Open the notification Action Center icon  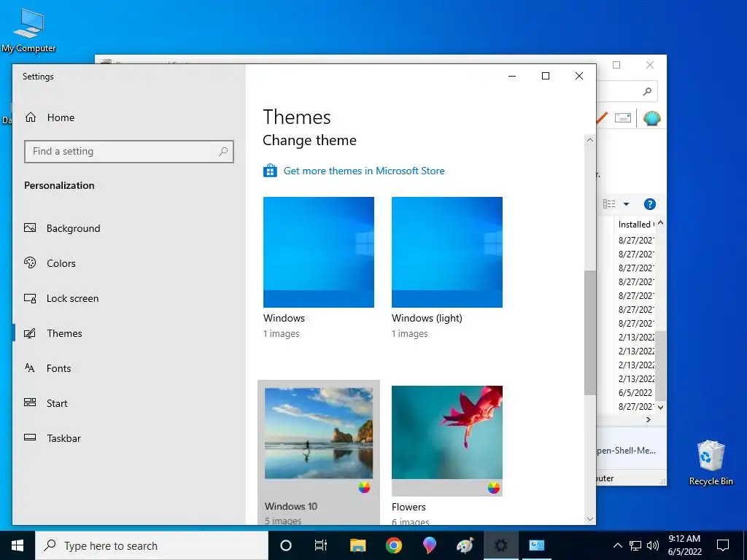[x=723, y=545]
